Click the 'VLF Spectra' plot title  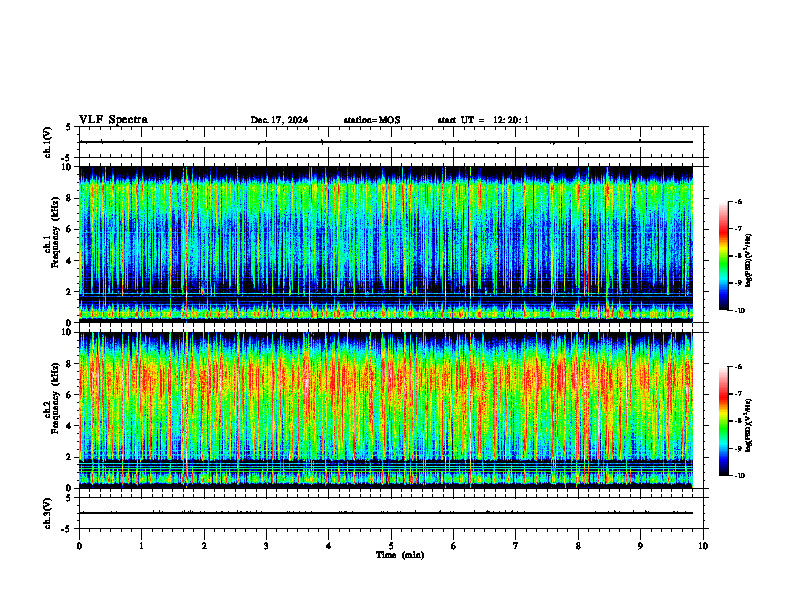(113, 120)
